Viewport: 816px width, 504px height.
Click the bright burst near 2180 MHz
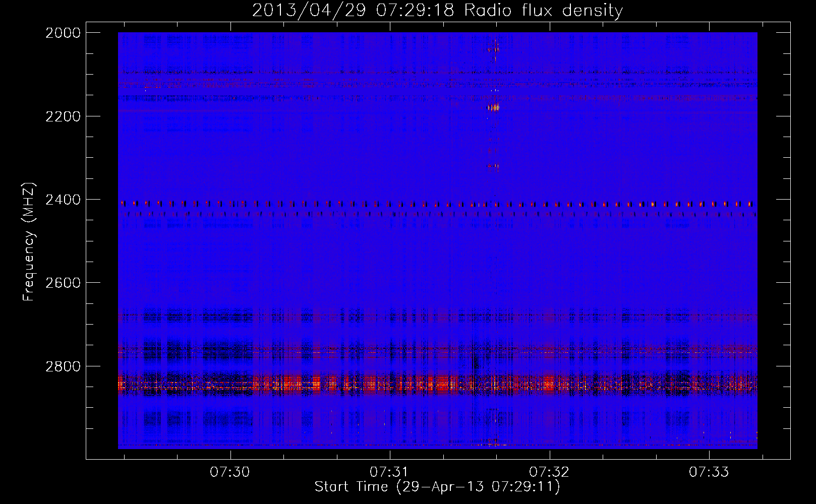tap(493, 107)
